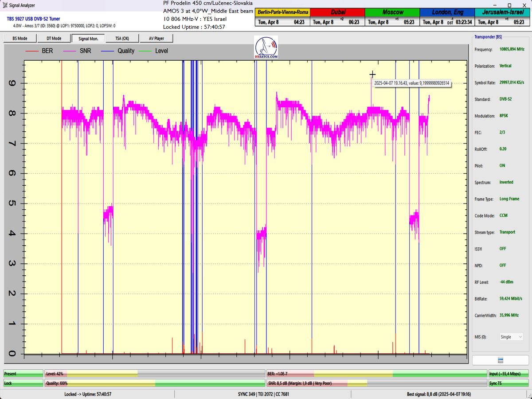Screen dimensions: 532x399
Task: Open the TSA (OK) tab
Action: [x=122, y=39]
